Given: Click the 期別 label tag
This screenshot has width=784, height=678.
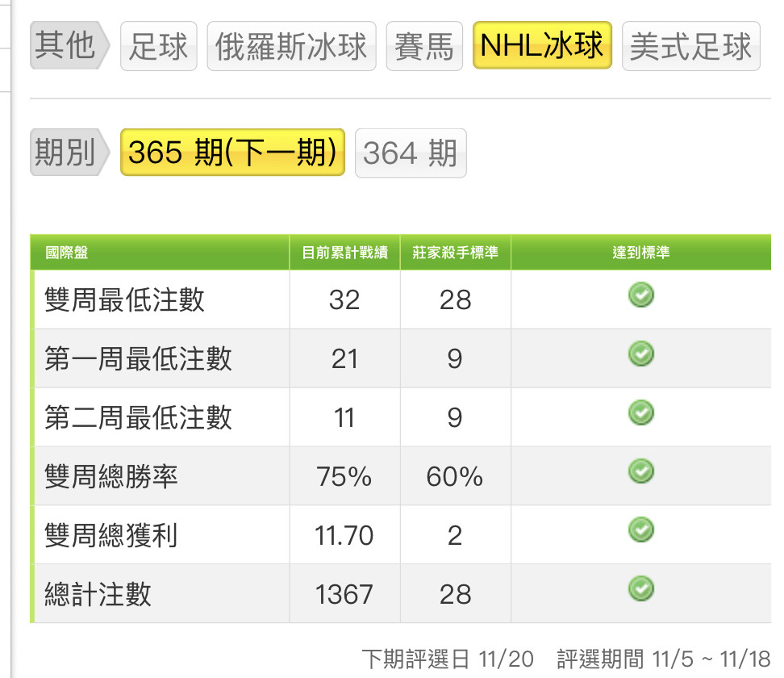Looking at the screenshot, I should 69,152.
